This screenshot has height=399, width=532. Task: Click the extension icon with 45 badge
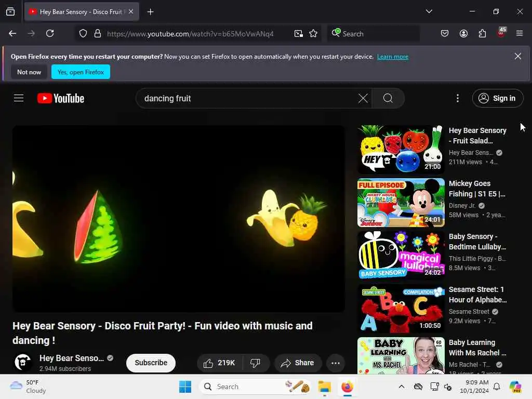click(501, 33)
